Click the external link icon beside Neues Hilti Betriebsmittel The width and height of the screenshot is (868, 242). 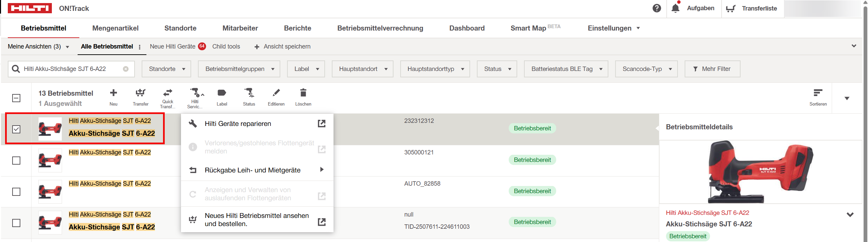322,222
